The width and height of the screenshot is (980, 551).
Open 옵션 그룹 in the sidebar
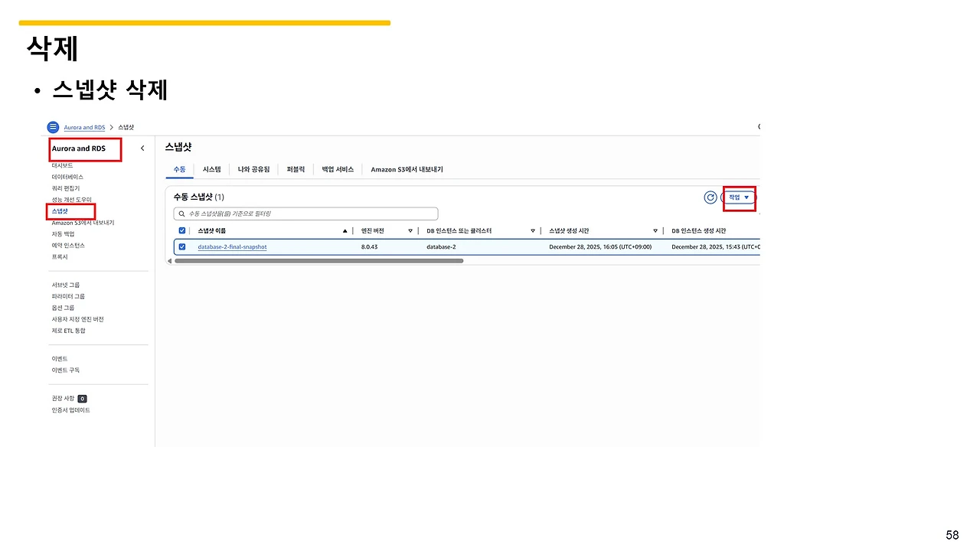(x=64, y=308)
